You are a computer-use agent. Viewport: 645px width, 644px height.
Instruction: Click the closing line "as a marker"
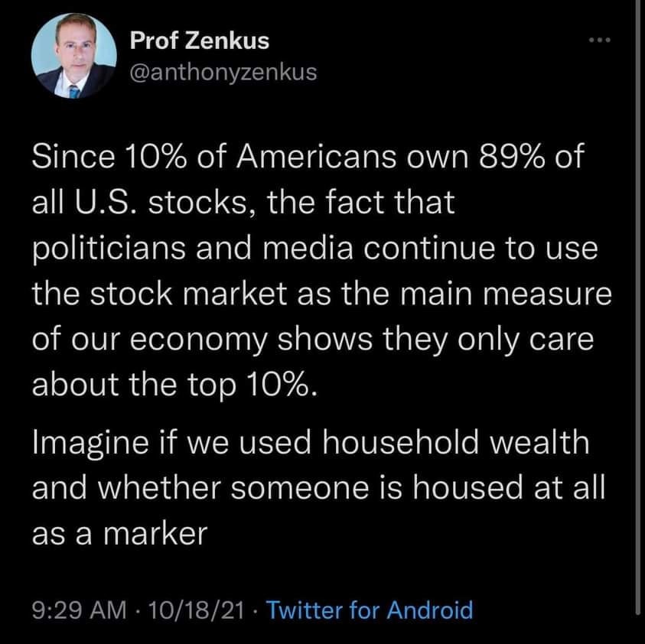pyautogui.click(x=119, y=533)
